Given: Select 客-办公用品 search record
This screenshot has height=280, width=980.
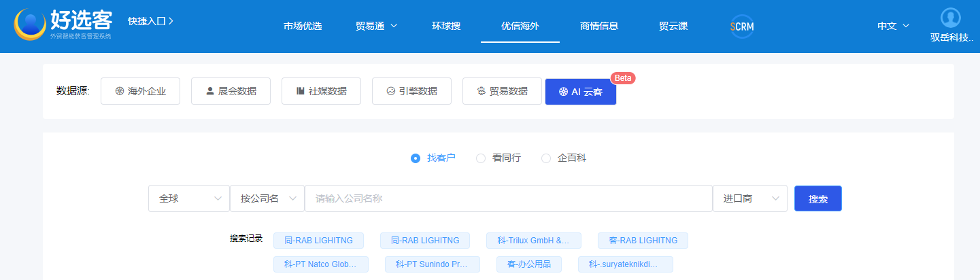Looking at the screenshot, I should 529,264.
